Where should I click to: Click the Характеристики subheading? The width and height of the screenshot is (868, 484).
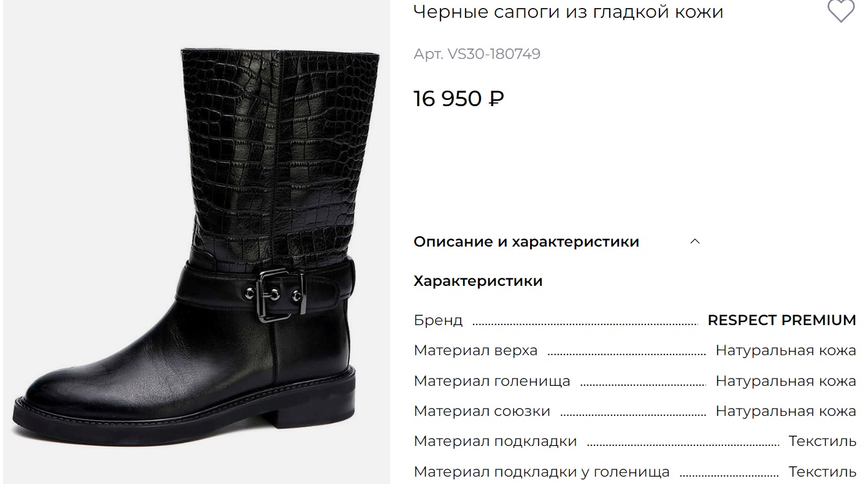478,281
